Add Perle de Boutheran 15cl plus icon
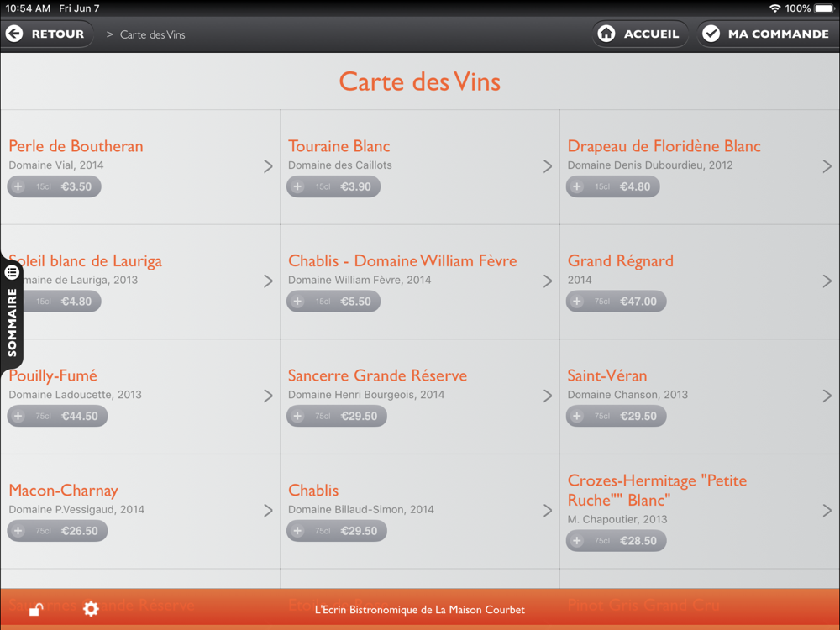Viewport: 840px width, 630px height. click(18, 187)
